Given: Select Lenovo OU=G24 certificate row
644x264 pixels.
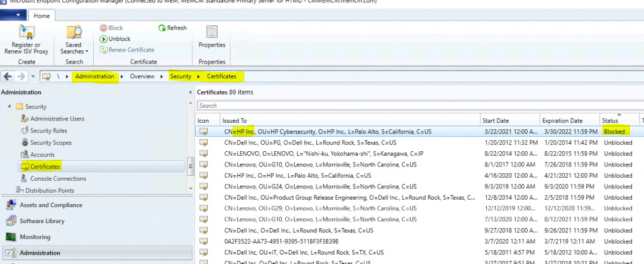Looking at the screenshot, I should pyautogui.click(x=419, y=187).
